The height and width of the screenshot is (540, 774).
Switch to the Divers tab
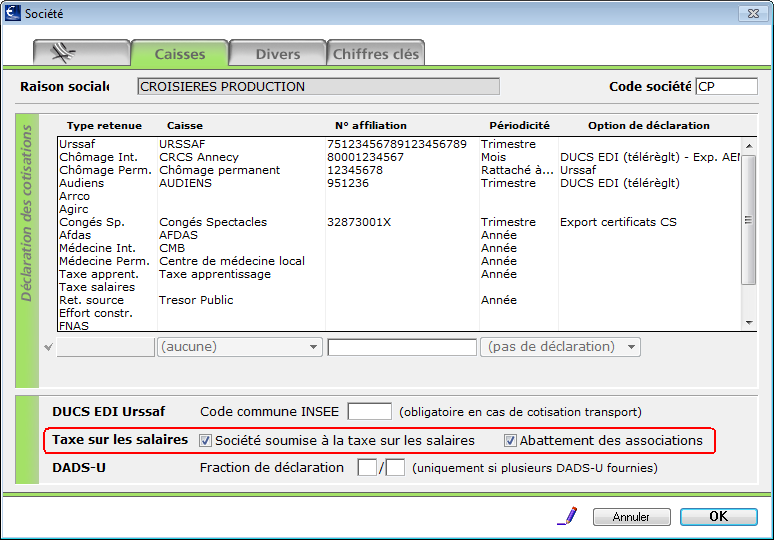coord(277,53)
